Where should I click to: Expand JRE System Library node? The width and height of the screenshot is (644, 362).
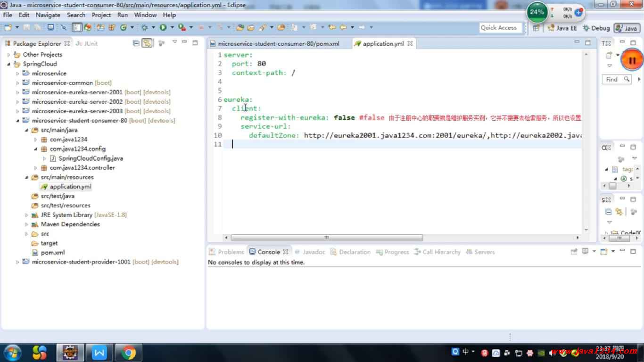point(27,215)
